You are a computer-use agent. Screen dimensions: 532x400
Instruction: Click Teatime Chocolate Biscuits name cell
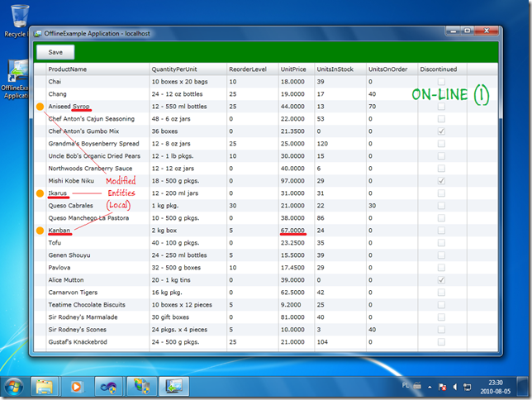97,305
